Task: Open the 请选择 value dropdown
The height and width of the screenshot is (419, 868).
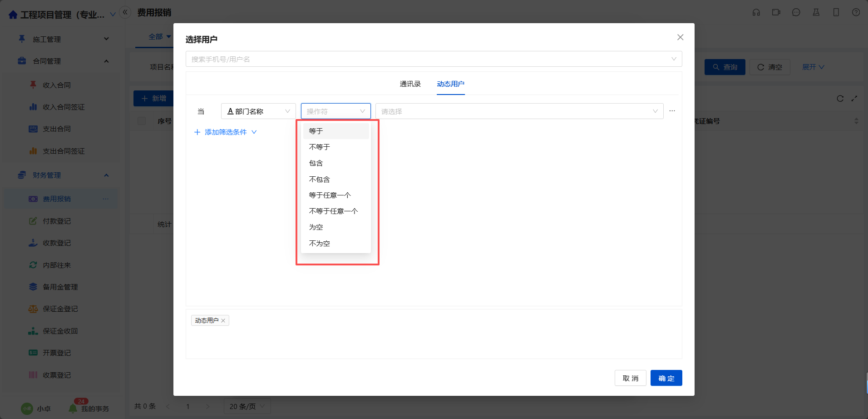Action: point(519,111)
